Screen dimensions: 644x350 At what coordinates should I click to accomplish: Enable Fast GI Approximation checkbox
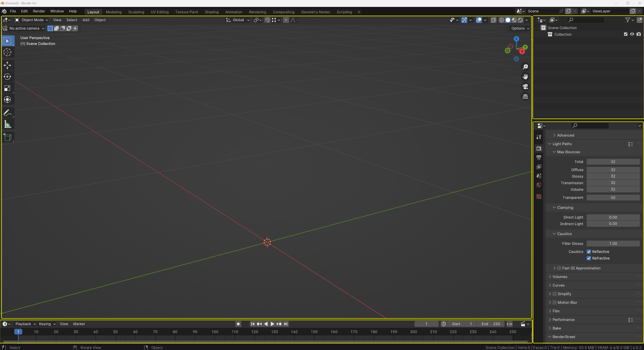point(559,268)
